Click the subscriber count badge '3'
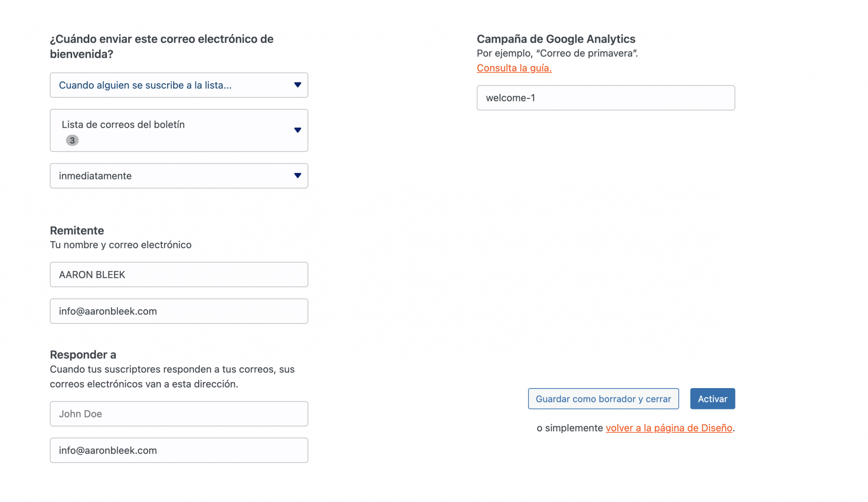Screen dimensions: 868x502 72,140
